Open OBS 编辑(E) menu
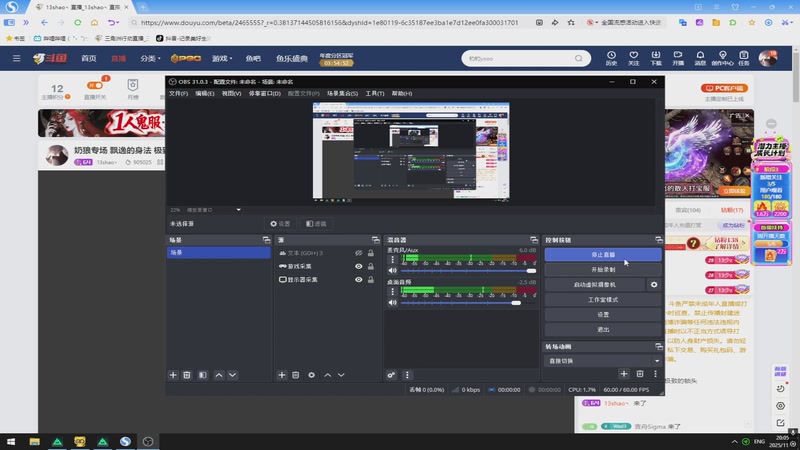The width and height of the screenshot is (800, 450). tap(205, 93)
